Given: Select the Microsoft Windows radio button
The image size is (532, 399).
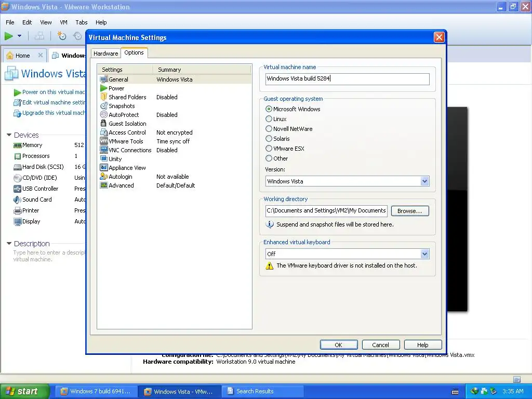Looking at the screenshot, I should tap(269, 109).
